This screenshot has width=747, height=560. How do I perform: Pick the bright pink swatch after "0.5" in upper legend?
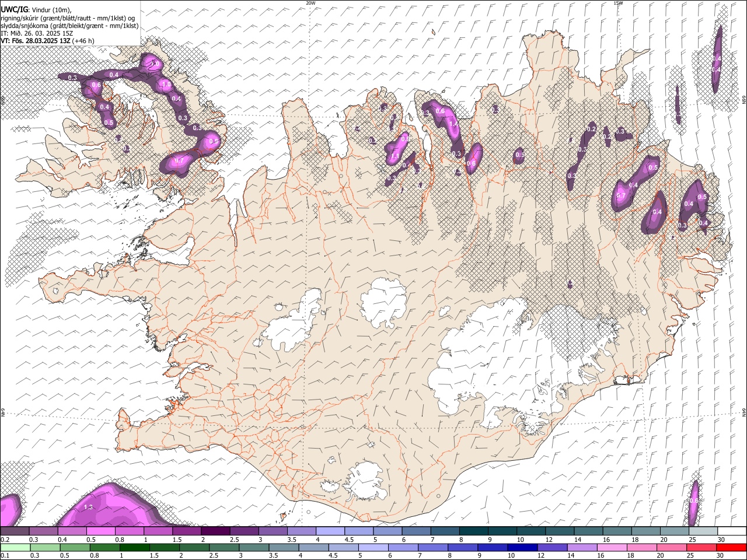coord(102,531)
